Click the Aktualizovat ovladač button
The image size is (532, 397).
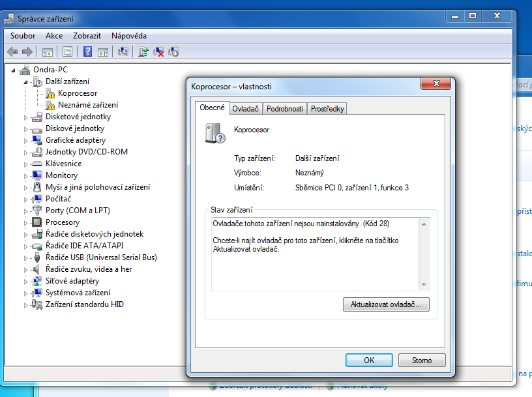click(386, 304)
